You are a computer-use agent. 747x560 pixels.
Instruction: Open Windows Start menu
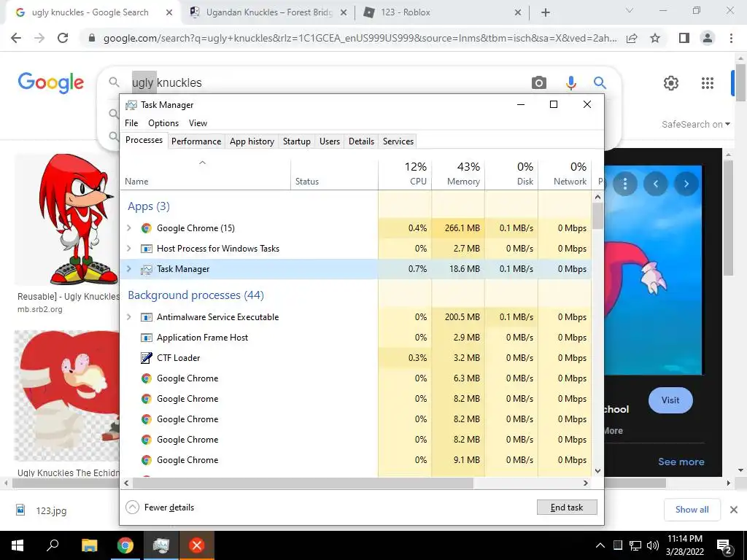(18, 545)
